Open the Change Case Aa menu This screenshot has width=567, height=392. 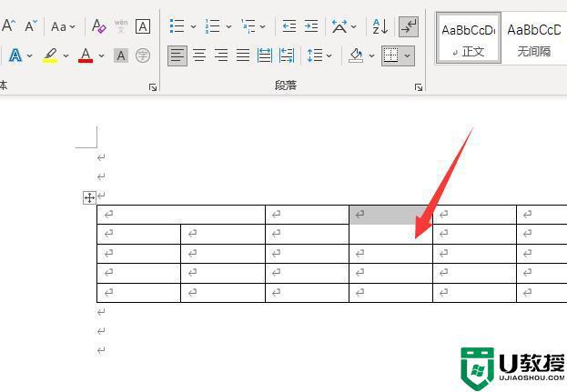(63, 26)
